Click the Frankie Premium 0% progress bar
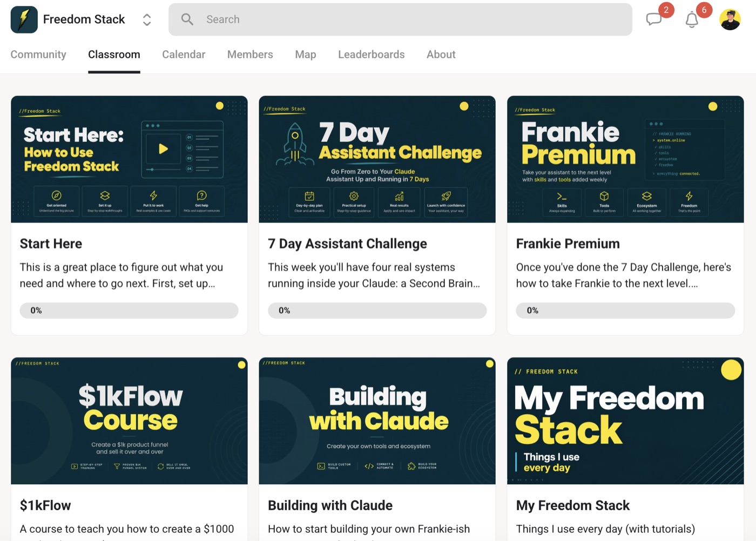This screenshot has width=756, height=541. (x=625, y=310)
